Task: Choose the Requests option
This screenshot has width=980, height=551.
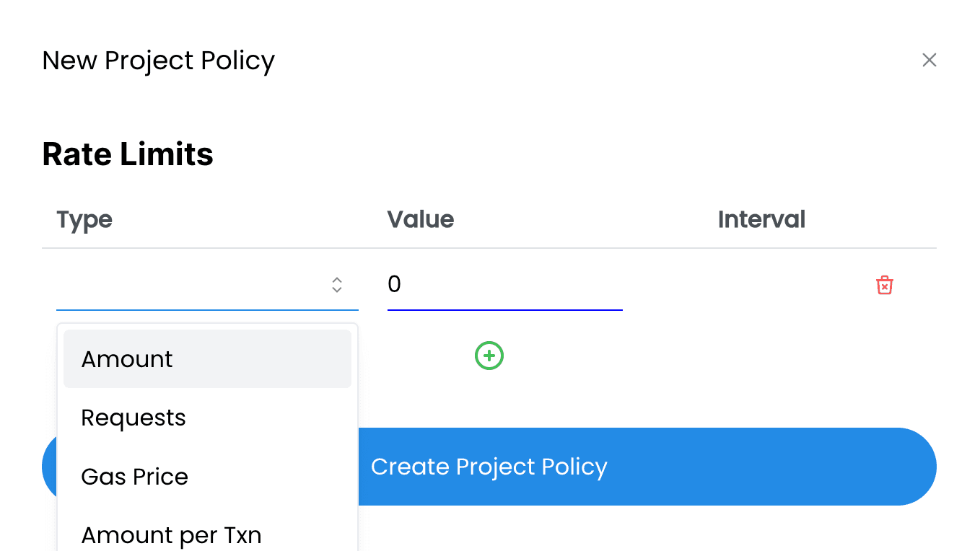Action: coord(207,418)
